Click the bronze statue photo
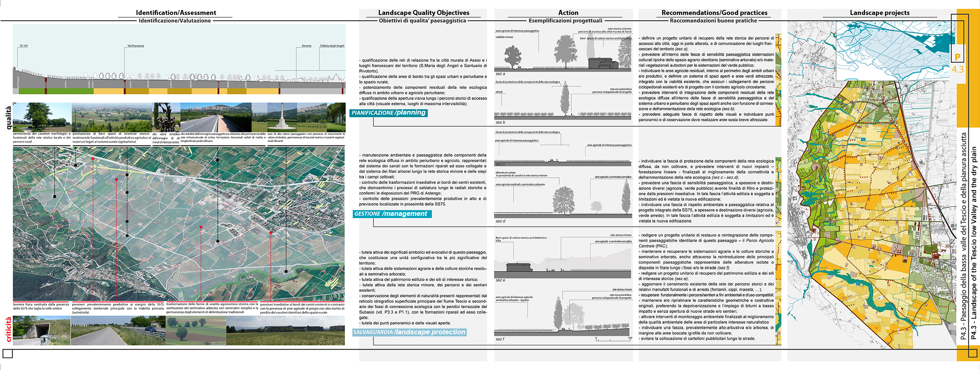The height and width of the screenshot is (370, 980). (166, 117)
